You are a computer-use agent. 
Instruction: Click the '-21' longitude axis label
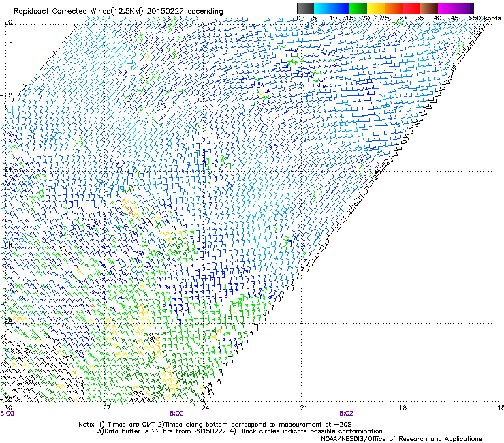pyautogui.click(x=301, y=408)
